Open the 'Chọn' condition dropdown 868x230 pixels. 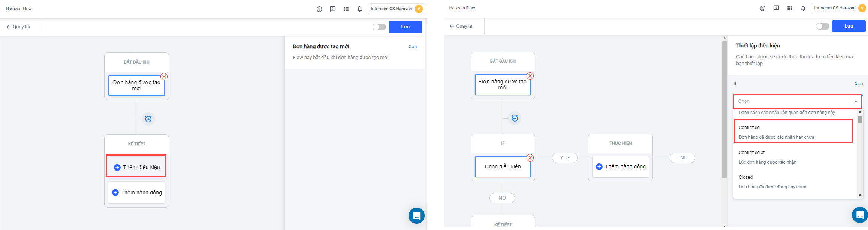tap(798, 101)
